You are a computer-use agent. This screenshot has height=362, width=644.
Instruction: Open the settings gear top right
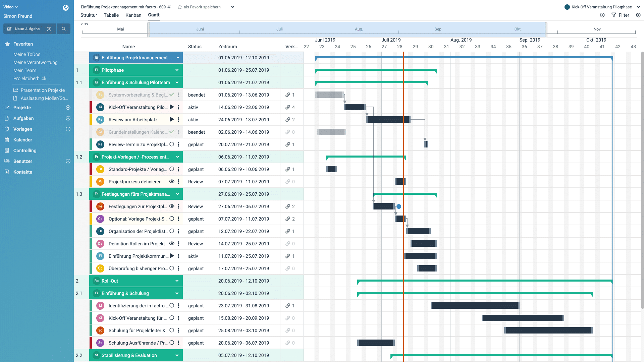coord(638,15)
